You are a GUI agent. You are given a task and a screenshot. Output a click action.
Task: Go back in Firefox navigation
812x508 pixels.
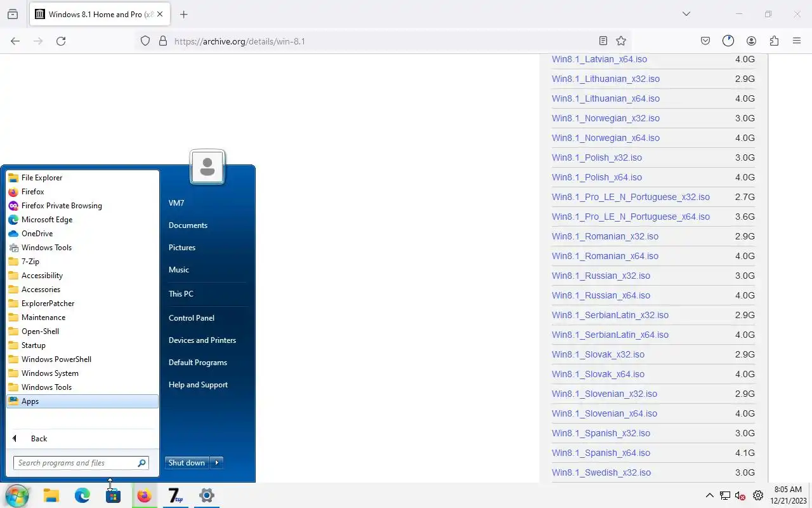[15, 41]
